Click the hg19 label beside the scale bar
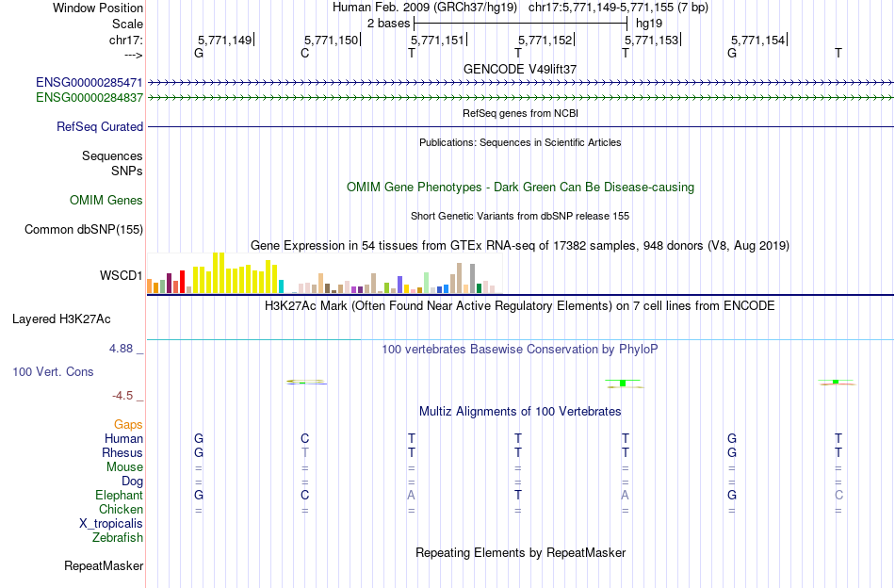895x588 pixels. (x=649, y=24)
